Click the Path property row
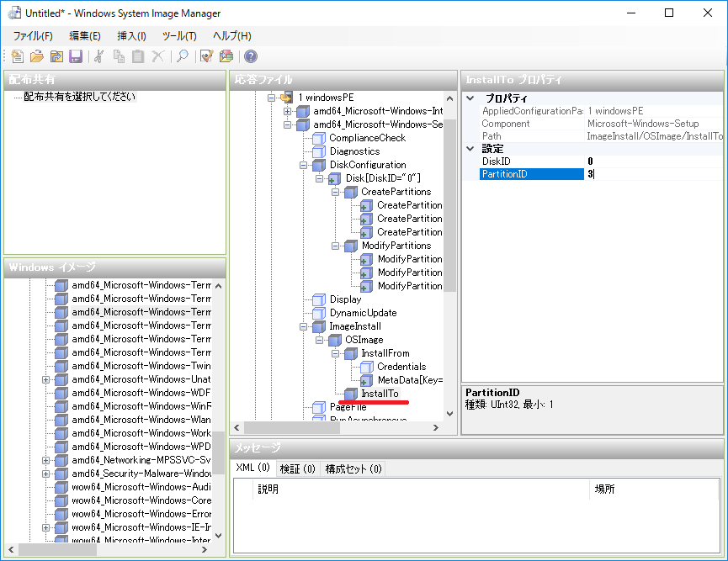 [602, 136]
